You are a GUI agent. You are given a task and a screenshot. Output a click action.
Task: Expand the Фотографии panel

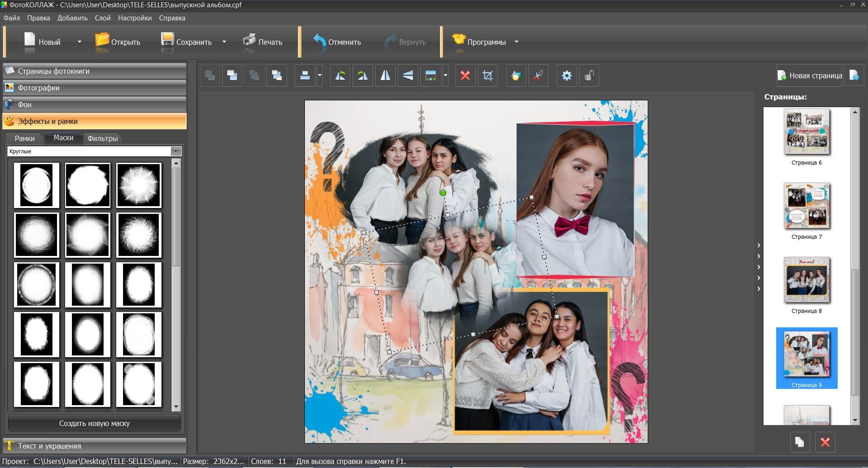coord(95,88)
